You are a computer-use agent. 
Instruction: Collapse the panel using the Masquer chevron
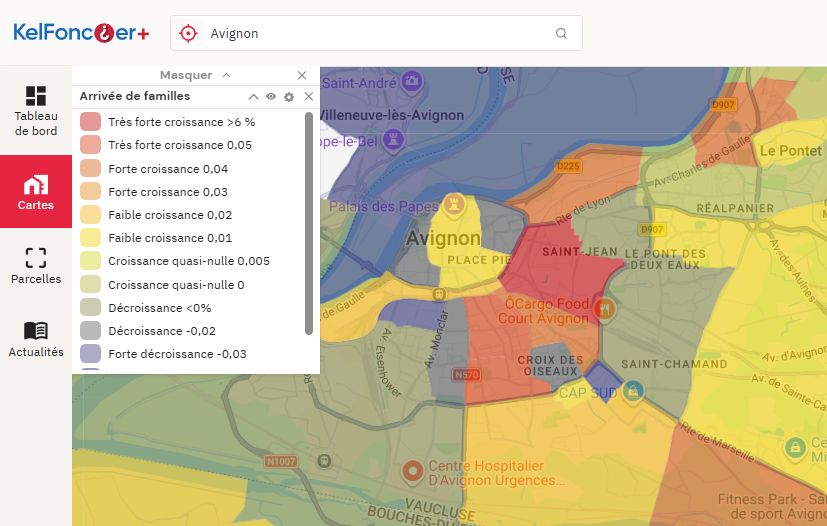click(x=226, y=75)
